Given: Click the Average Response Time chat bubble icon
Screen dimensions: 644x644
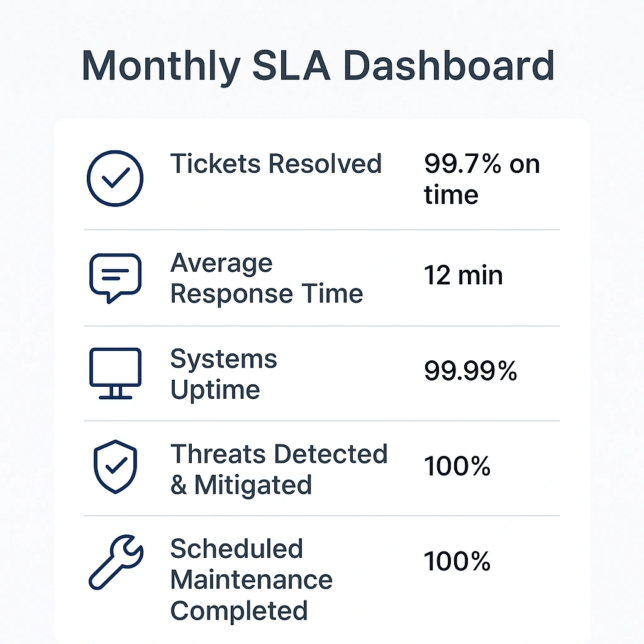Looking at the screenshot, I should click(115, 277).
